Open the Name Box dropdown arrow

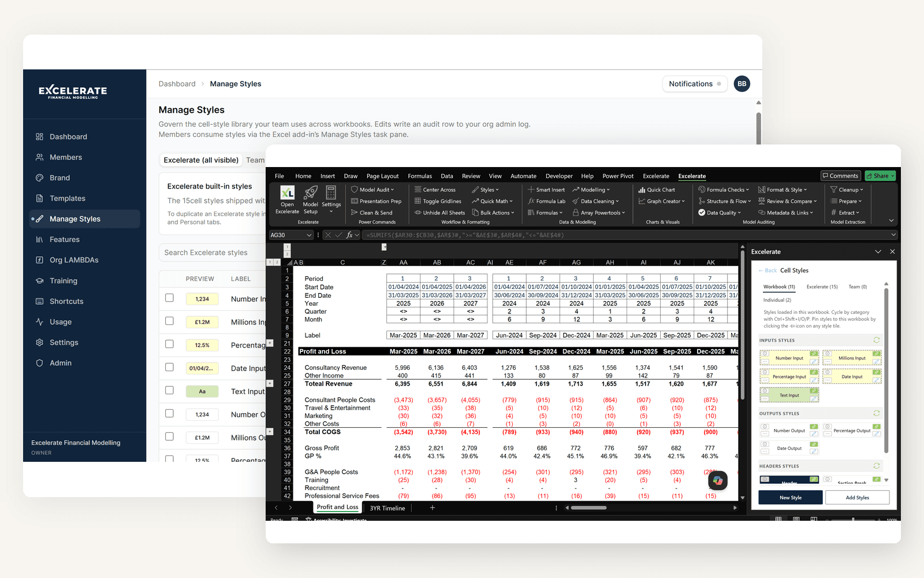pyautogui.click(x=309, y=235)
